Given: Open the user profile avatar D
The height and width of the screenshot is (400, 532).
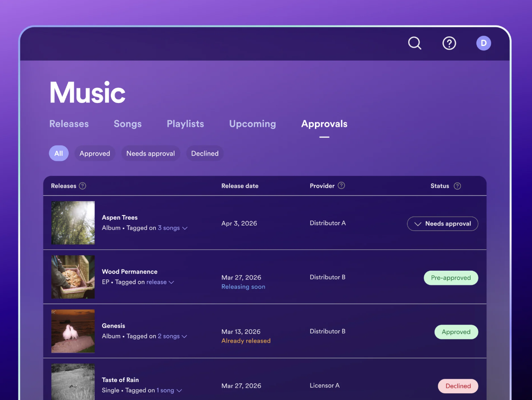Looking at the screenshot, I should pyautogui.click(x=483, y=43).
